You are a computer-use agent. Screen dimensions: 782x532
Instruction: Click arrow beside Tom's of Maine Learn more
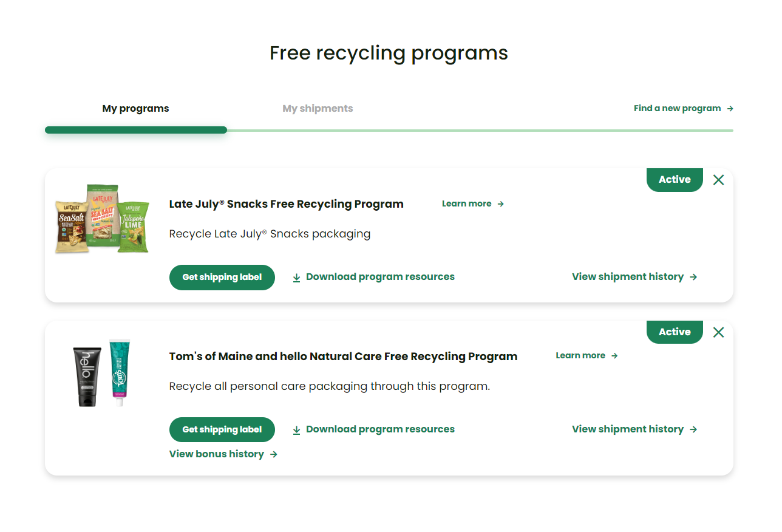tap(614, 356)
